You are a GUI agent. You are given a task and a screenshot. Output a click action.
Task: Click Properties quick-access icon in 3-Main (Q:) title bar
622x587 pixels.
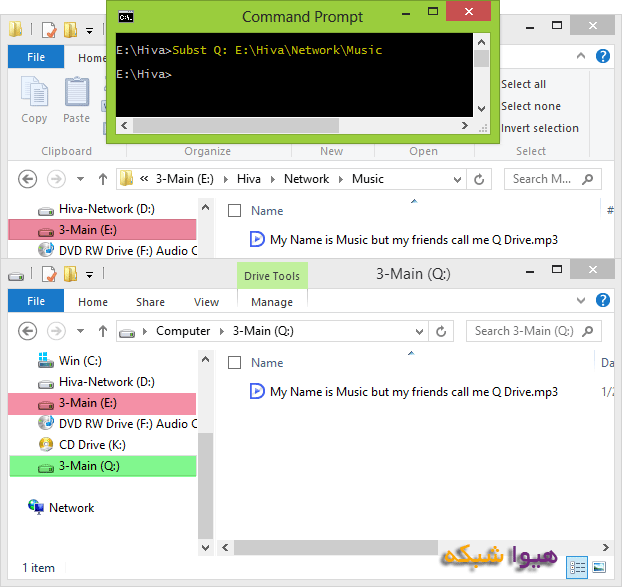[49, 274]
